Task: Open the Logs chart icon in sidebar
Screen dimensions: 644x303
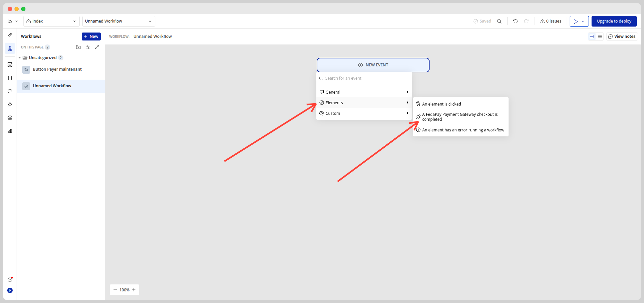Action: [10, 131]
